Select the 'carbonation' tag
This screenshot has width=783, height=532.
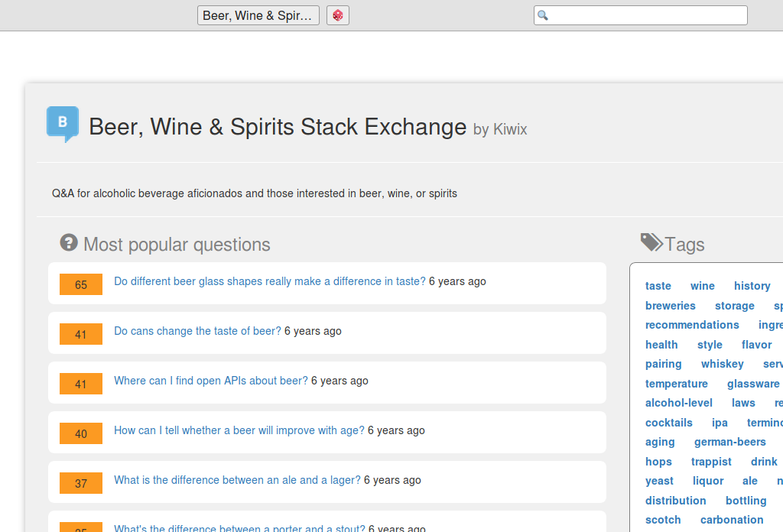732,520
